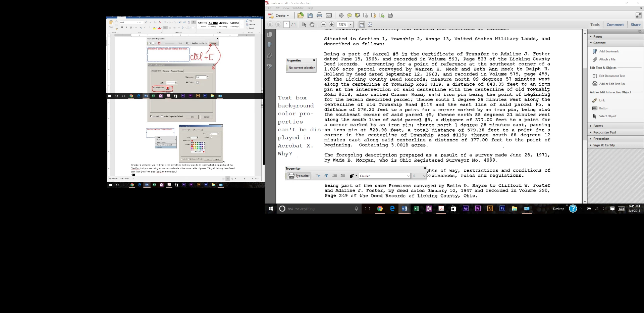Save the PDF using the floppy disk icon
This screenshot has height=313, width=644.
(310, 15)
